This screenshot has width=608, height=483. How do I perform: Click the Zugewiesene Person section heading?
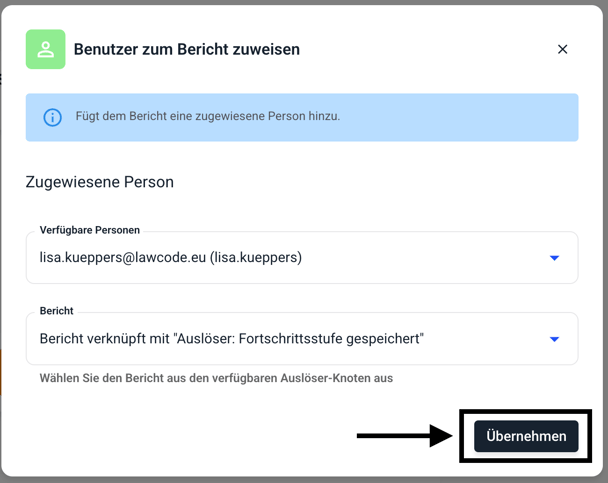(100, 182)
